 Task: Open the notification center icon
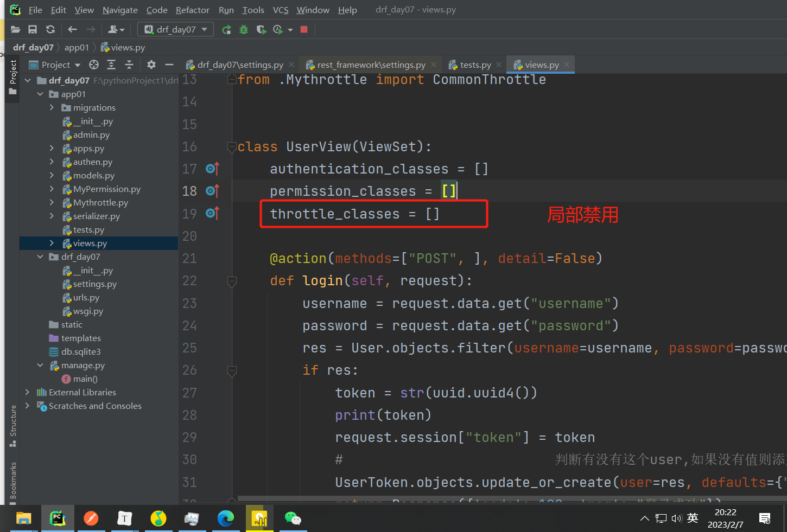[x=765, y=518]
